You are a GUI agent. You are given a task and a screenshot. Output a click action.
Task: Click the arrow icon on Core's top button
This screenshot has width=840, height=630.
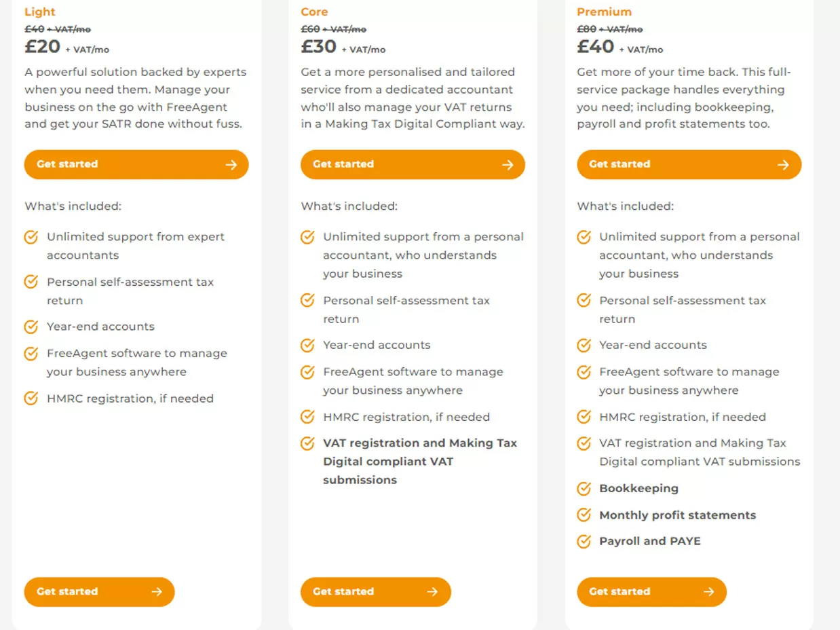508,164
